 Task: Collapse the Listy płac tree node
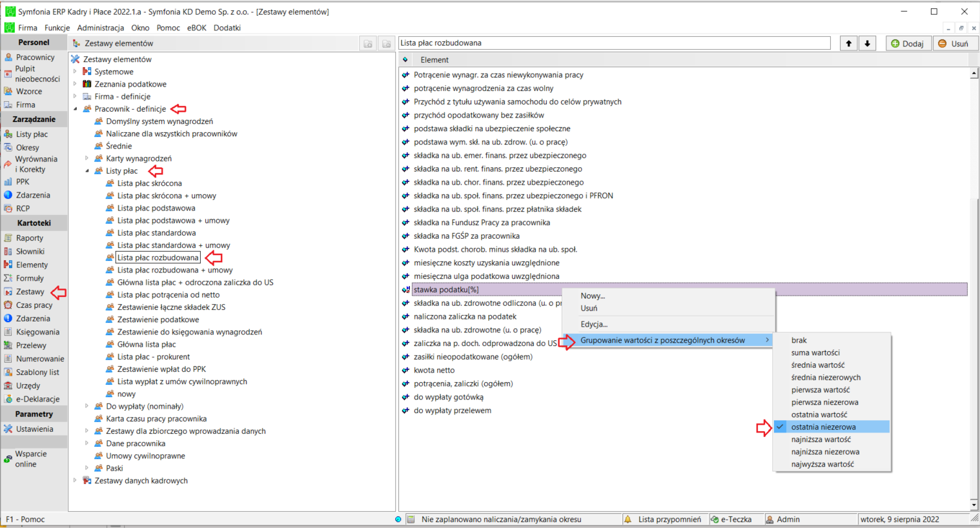[87, 171]
